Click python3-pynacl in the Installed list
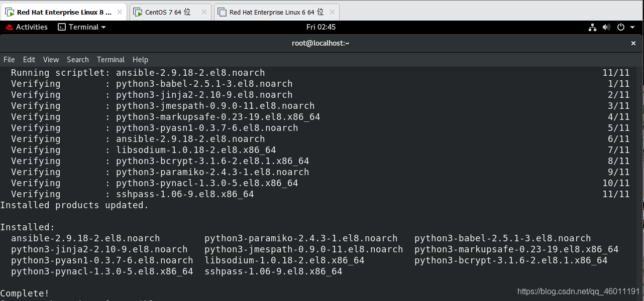The height and width of the screenshot is (301, 644). pos(102,271)
